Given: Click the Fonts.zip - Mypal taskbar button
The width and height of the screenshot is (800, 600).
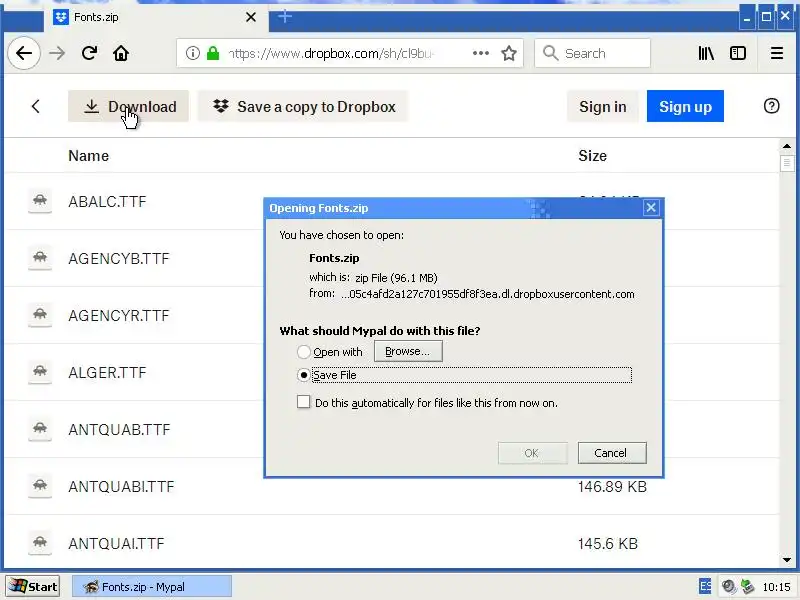Looking at the screenshot, I should click(x=152, y=586).
